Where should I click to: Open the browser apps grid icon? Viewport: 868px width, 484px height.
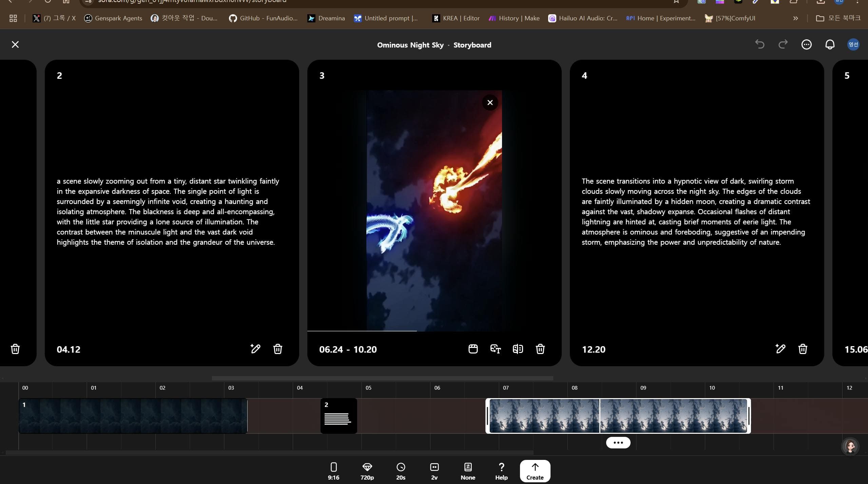[13, 18]
